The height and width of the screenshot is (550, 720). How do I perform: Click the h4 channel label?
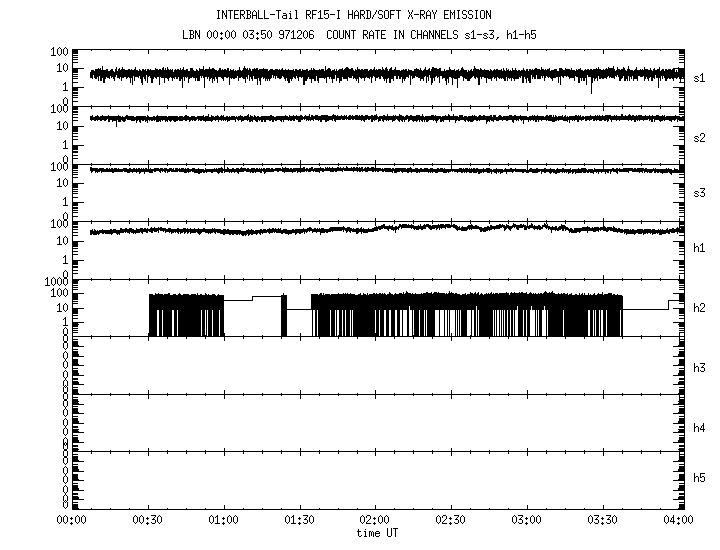(x=700, y=428)
